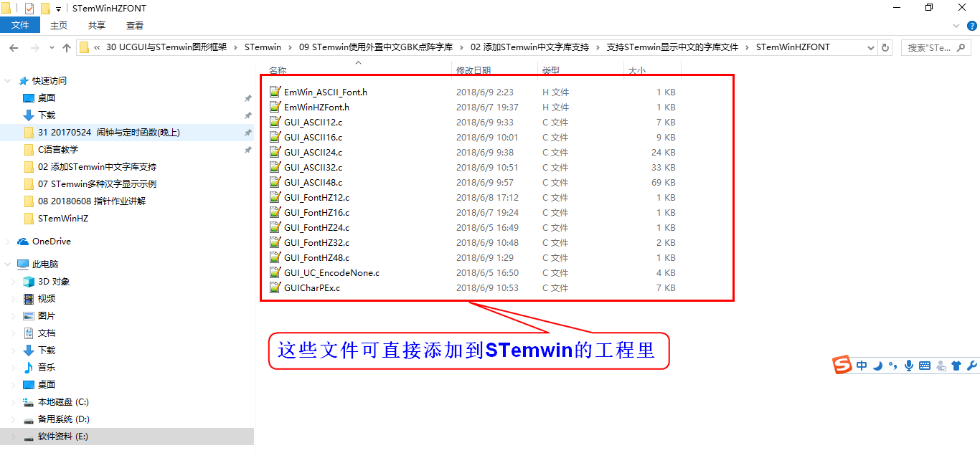Open 桌面 under quick access
980x453 pixels.
[x=47, y=98]
